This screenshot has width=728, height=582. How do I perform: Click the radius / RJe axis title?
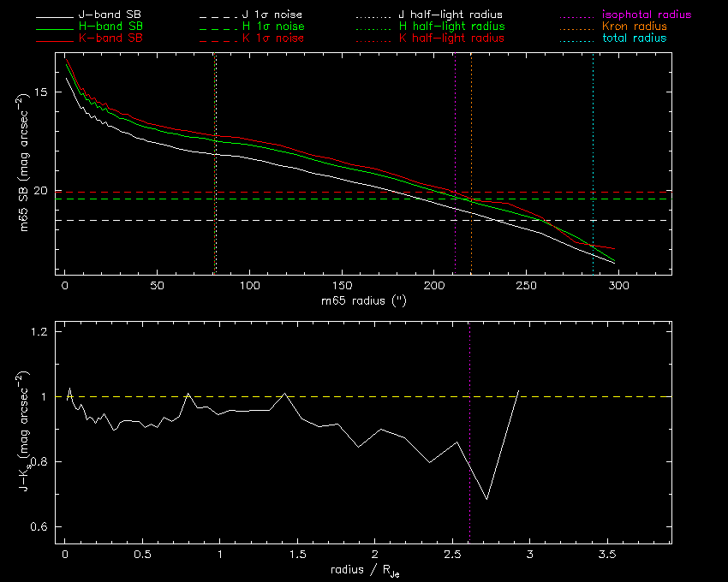(x=363, y=570)
